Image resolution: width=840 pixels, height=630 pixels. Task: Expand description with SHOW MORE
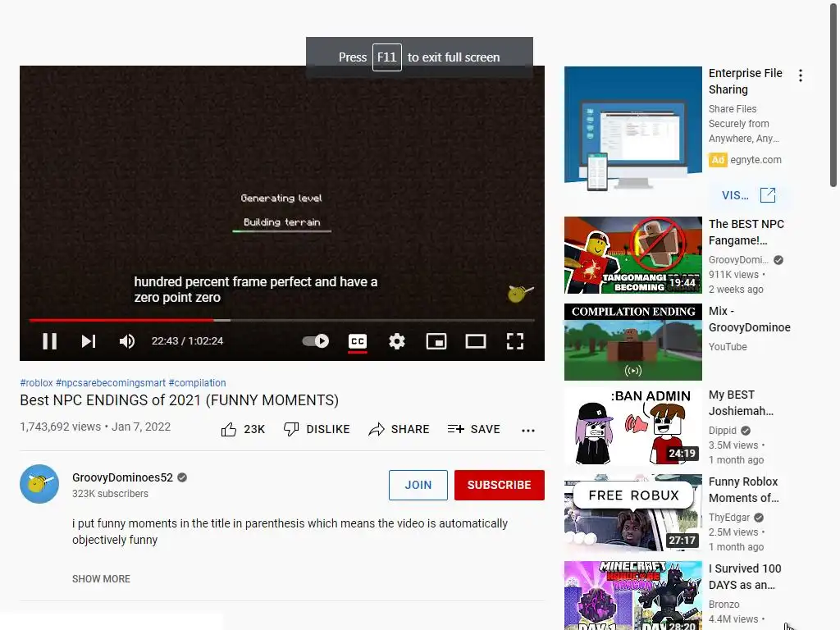101,578
